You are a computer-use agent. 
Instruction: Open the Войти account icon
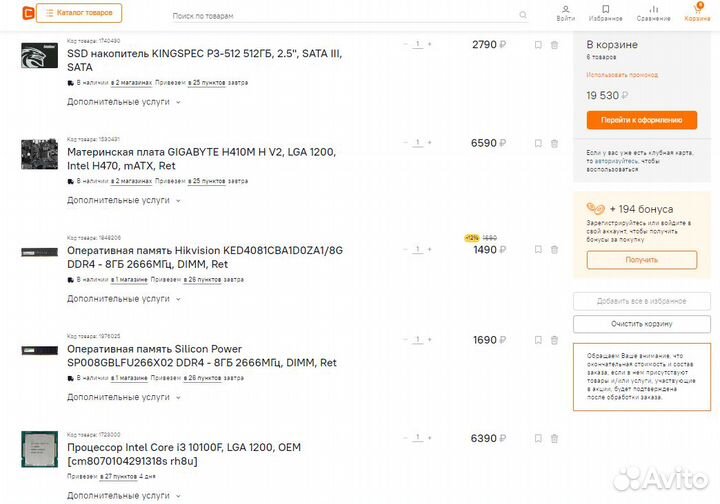(x=566, y=13)
